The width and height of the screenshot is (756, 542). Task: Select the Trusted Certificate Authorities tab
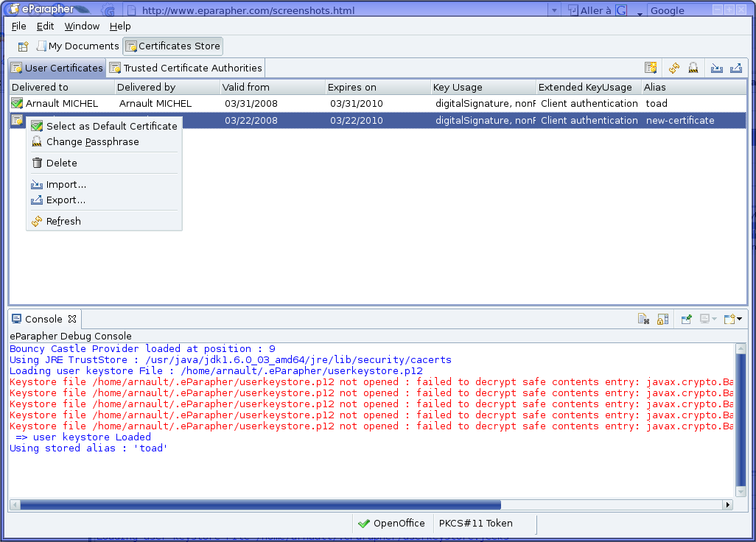[186, 68]
